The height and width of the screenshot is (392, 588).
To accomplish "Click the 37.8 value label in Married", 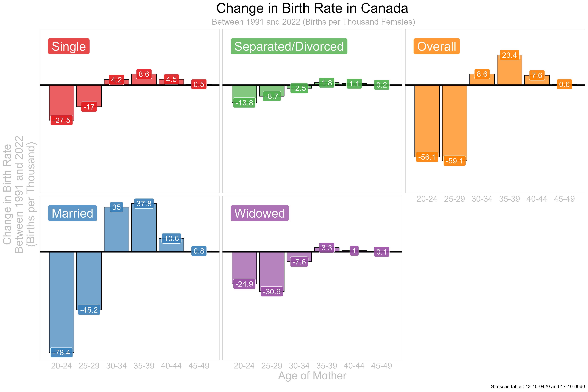I will pos(144,203).
